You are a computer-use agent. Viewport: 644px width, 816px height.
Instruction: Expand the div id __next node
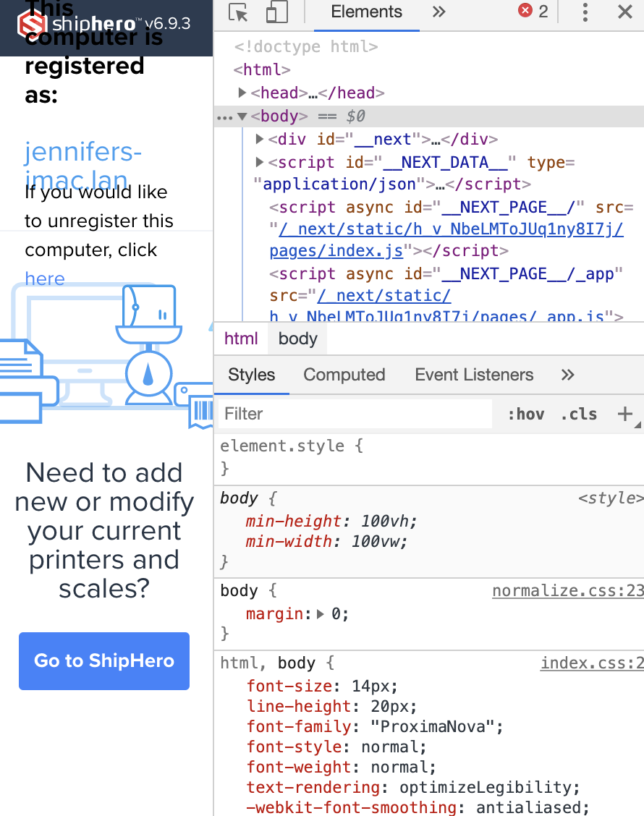260,139
